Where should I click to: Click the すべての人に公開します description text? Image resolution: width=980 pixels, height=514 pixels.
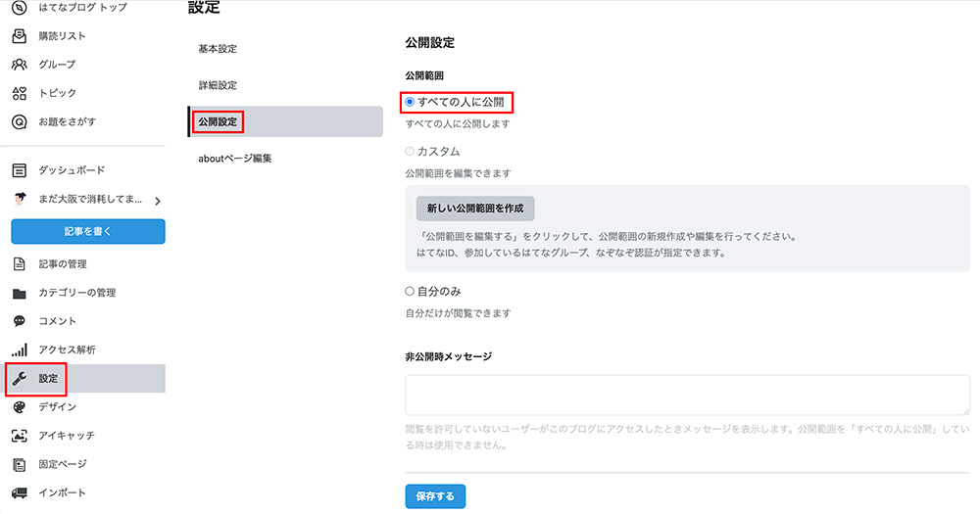[458, 123]
